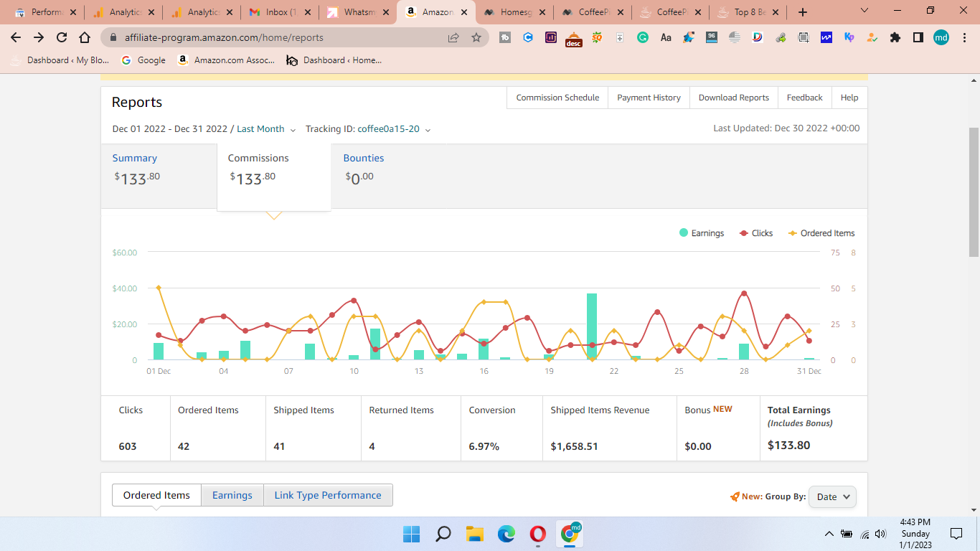Toggle the Ordered Items series in legend
Screen dimensions: 980x551
pos(821,233)
